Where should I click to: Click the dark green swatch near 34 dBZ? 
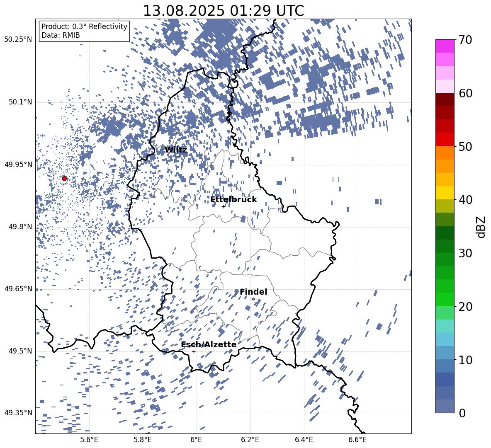point(445,233)
